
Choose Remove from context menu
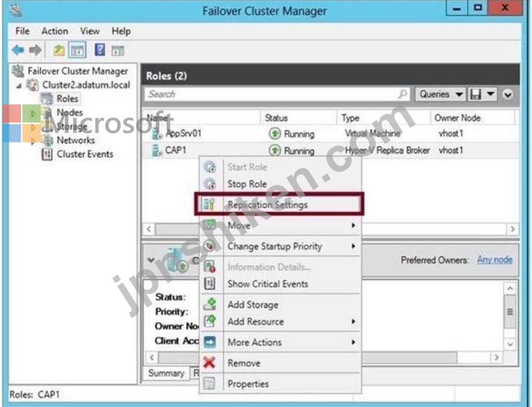pos(280,362)
